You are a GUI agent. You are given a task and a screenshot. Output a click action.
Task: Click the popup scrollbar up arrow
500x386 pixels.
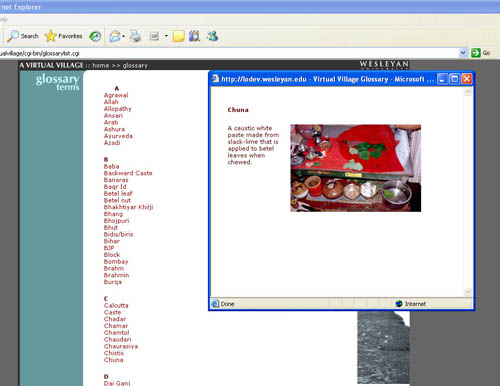coord(468,92)
